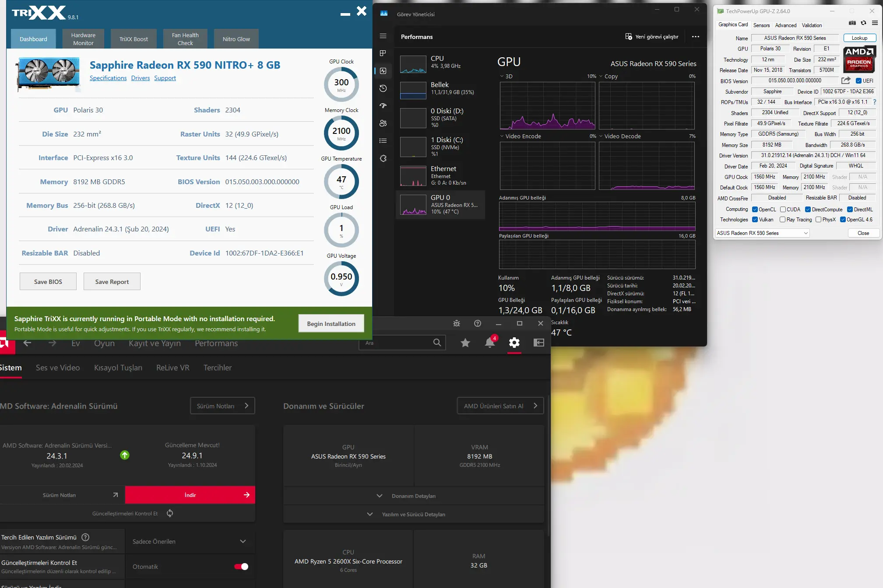
Task: Open Fan Health Check tab in TriXX
Action: click(x=185, y=39)
